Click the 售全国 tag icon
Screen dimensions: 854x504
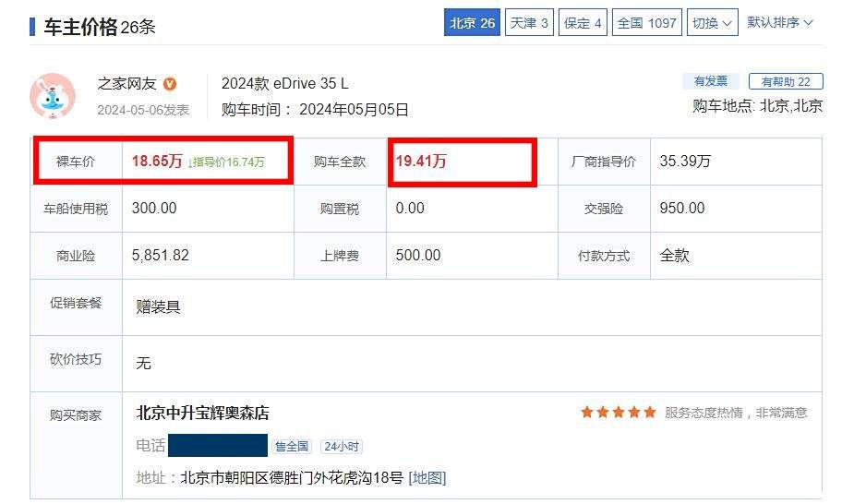(x=292, y=447)
